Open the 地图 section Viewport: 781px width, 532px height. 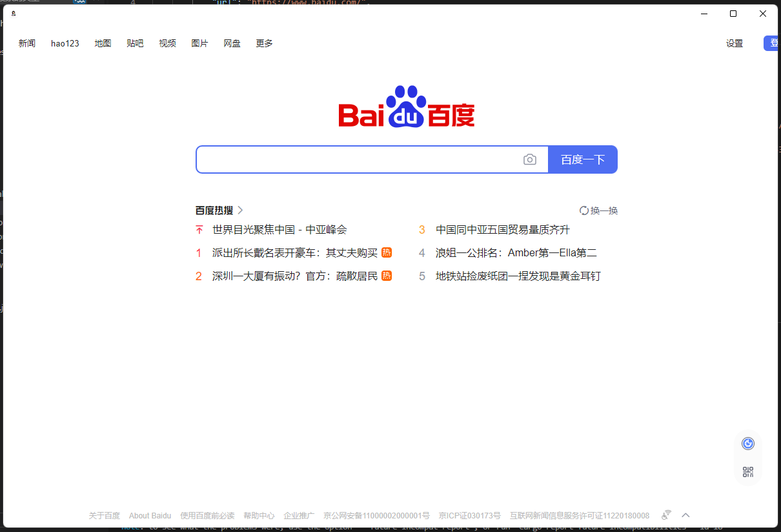(103, 43)
